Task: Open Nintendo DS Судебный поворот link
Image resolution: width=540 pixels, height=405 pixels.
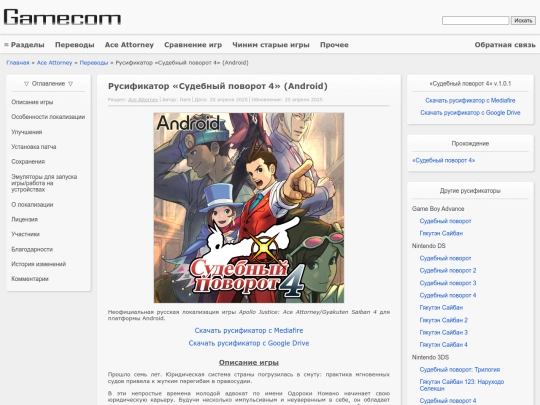Action: pos(445,258)
